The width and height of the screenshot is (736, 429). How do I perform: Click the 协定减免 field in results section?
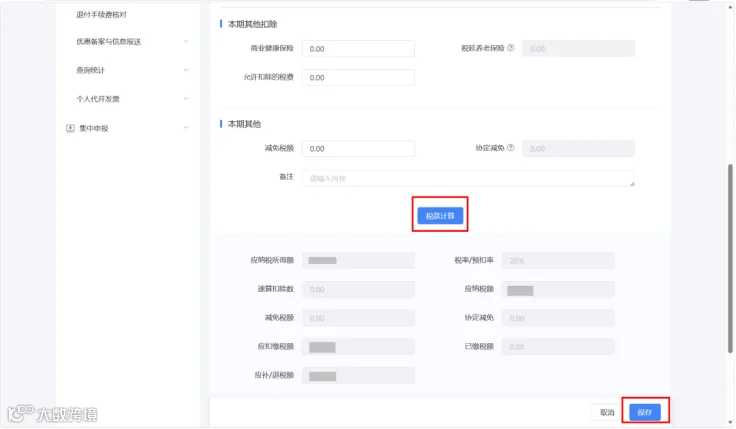(558, 318)
